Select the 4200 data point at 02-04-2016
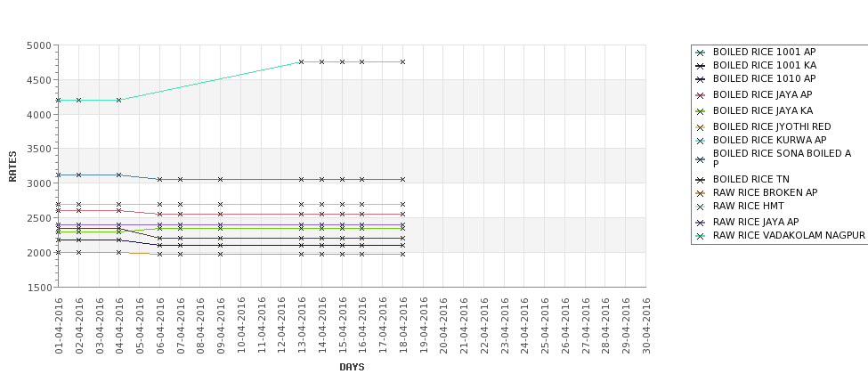This screenshot has width=868, height=382. (x=78, y=101)
